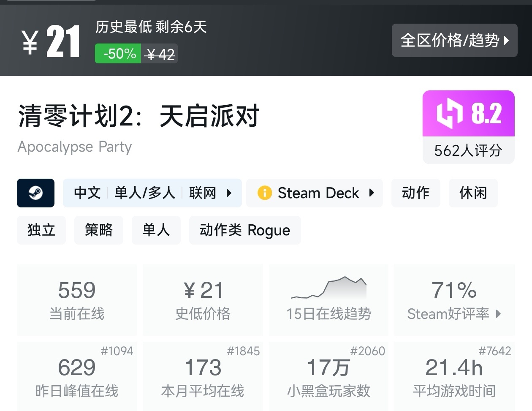The height and width of the screenshot is (411, 532).
Task: Open Steam好评率 details arrow
Action: coord(498,314)
